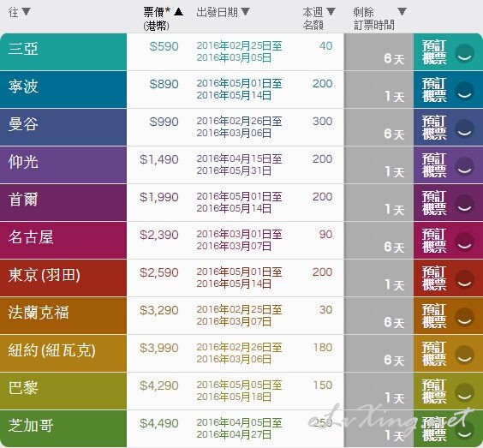Image resolution: width=483 pixels, height=448 pixels.
Task: Click the smiley icon in the 寧波 row
Action: pyautogui.click(x=464, y=91)
